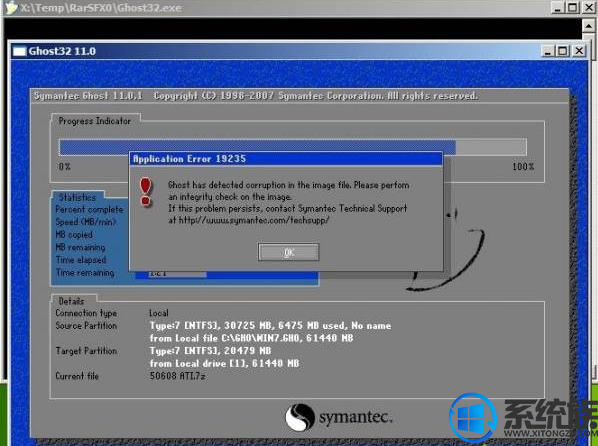Image resolution: width=598 pixels, height=446 pixels.
Task: Select the Statistics panel heading
Action: coord(77,197)
